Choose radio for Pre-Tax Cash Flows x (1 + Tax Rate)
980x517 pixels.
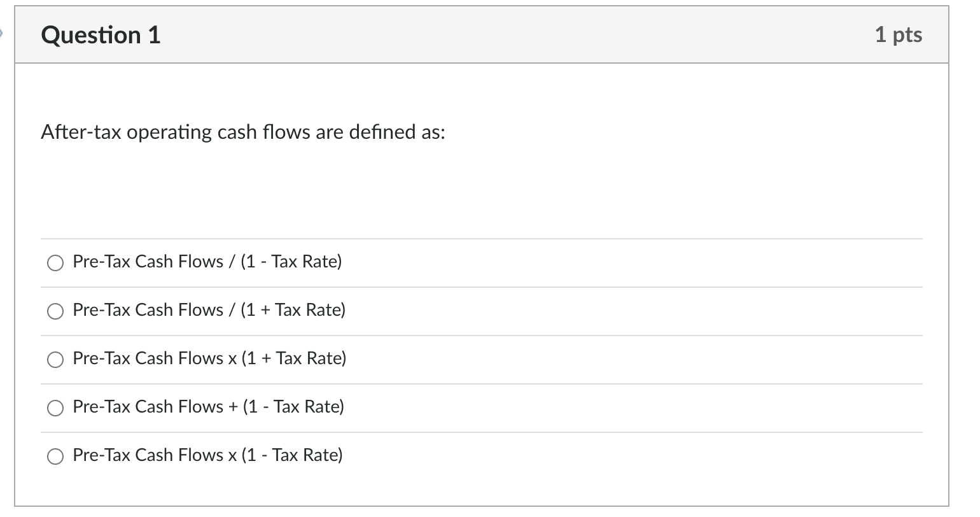pos(55,360)
